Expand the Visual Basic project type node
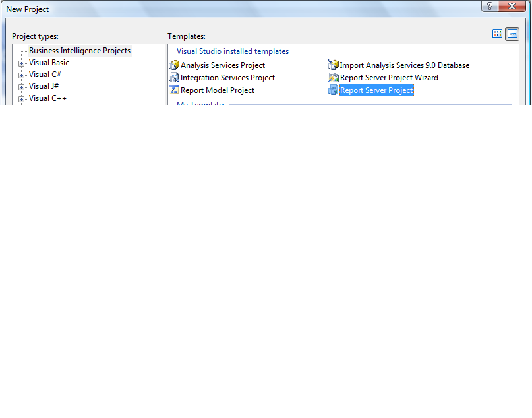 click(x=21, y=63)
